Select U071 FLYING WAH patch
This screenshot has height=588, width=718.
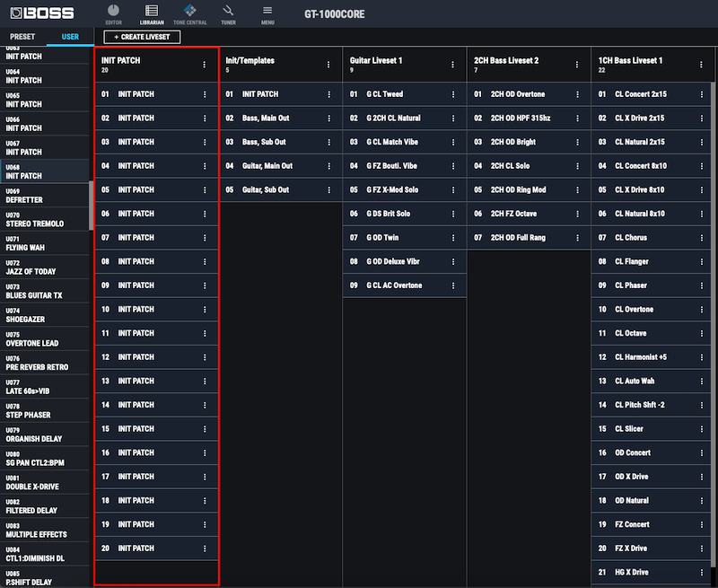(44, 243)
